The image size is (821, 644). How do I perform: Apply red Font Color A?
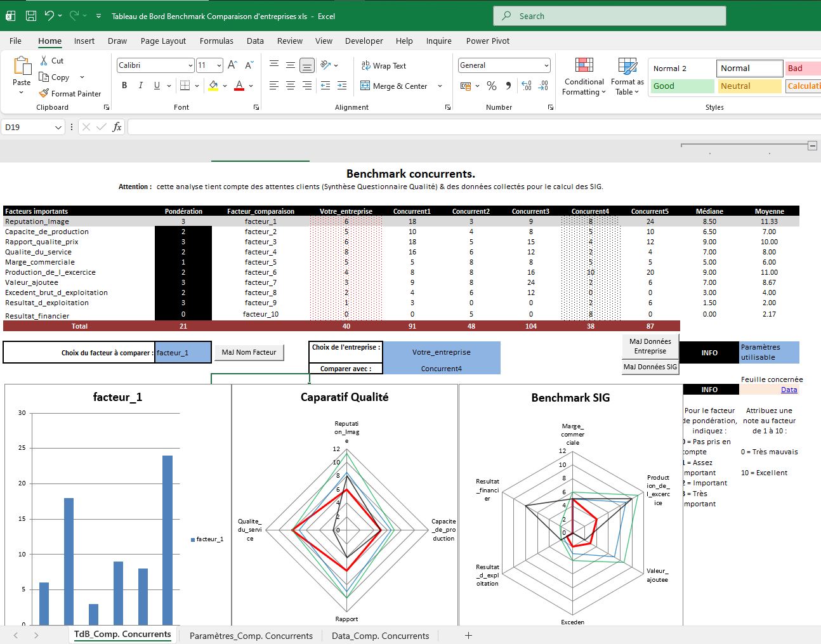click(239, 86)
